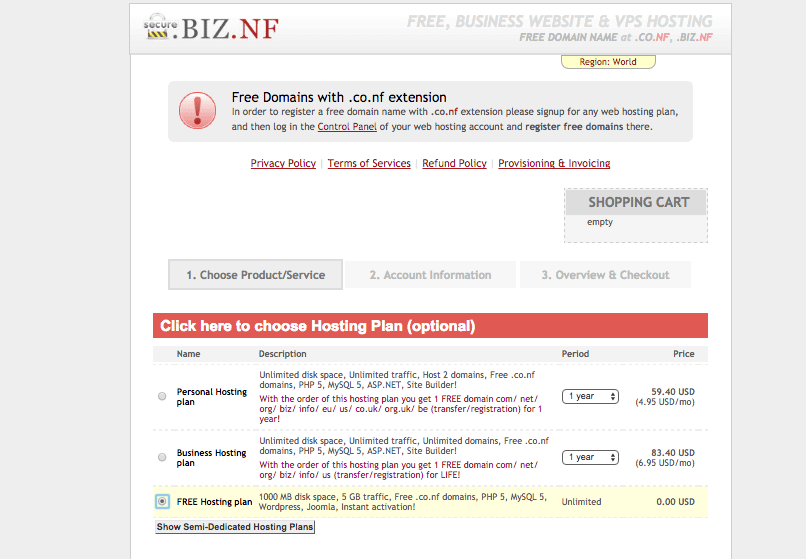The width and height of the screenshot is (806, 559).
Task: Open the Control Panel link
Action: coord(347,127)
